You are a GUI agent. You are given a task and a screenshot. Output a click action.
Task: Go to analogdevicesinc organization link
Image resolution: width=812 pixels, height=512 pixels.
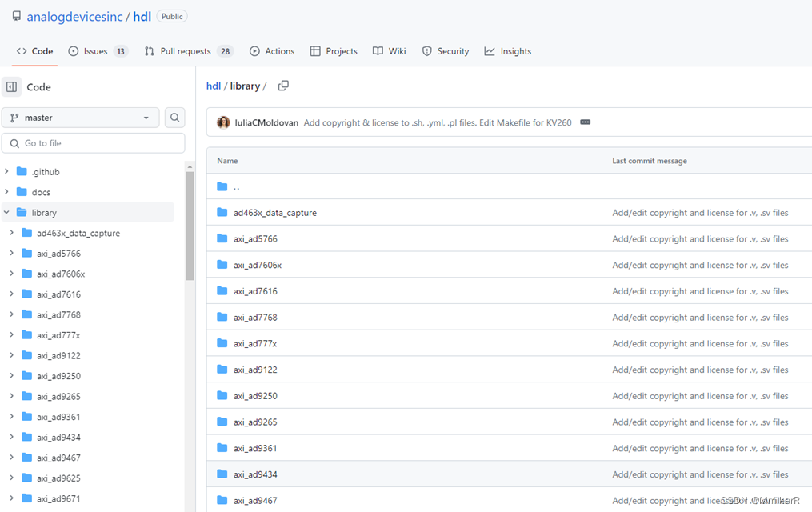coord(74,17)
